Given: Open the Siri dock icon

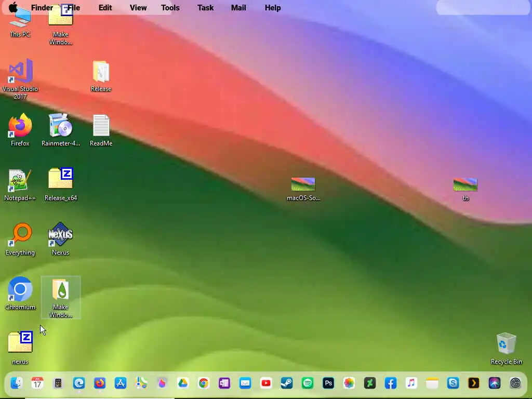Looking at the screenshot, I should 495,383.
